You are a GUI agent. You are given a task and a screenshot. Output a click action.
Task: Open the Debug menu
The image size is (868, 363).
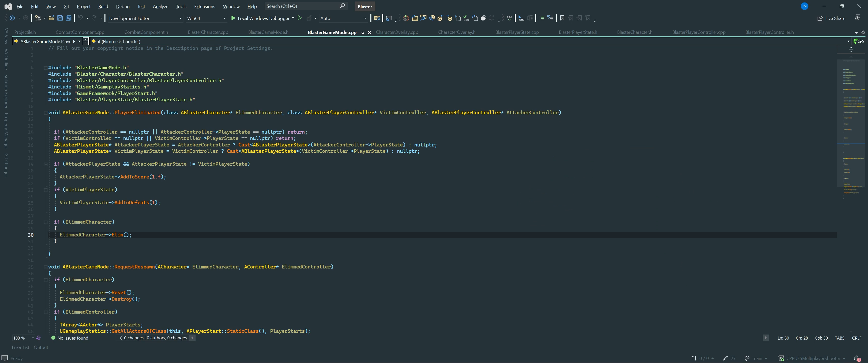coord(123,6)
